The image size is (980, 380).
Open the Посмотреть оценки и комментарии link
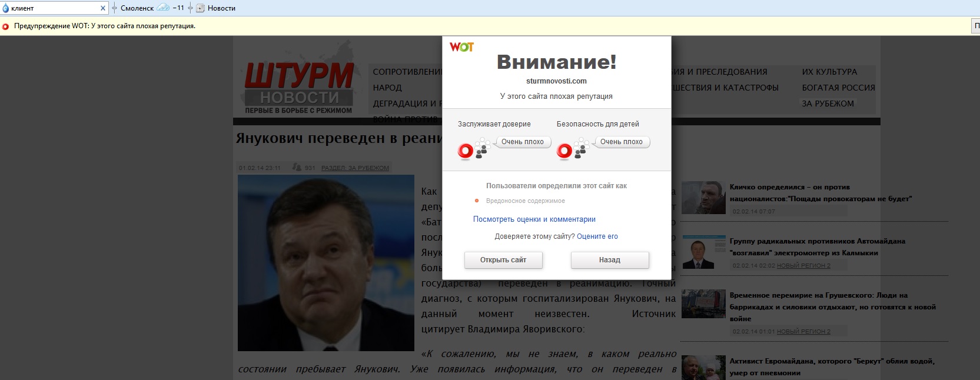point(534,219)
